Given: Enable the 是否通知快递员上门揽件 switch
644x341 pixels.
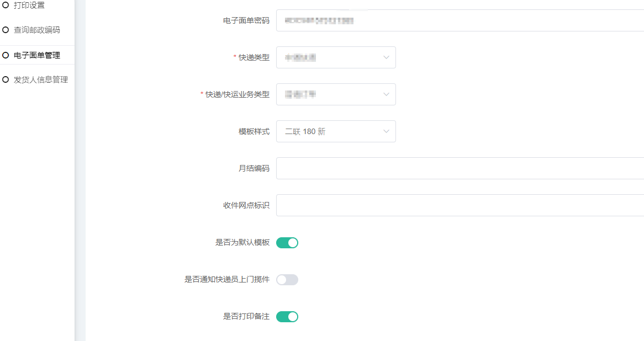Looking at the screenshot, I should click(287, 280).
